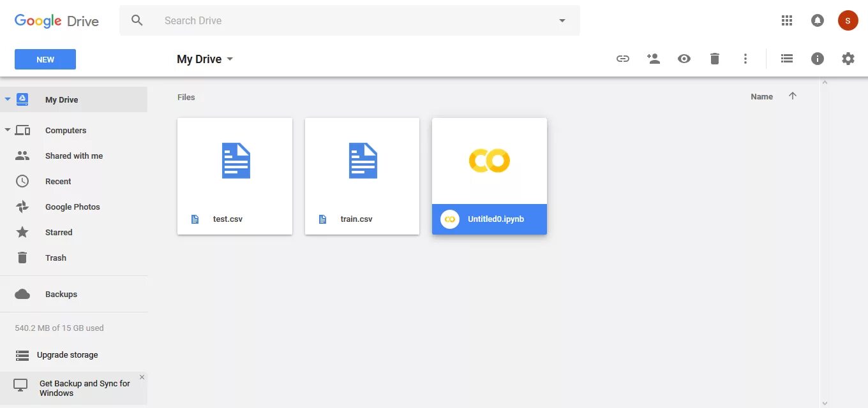
Task: Open the settings gear
Action: click(848, 59)
